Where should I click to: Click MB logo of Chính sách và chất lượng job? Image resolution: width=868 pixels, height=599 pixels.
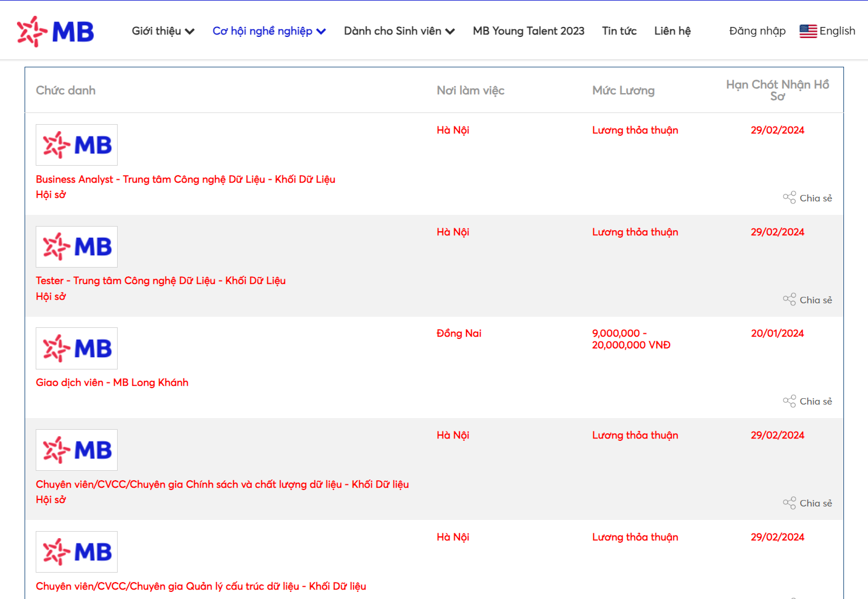77,450
